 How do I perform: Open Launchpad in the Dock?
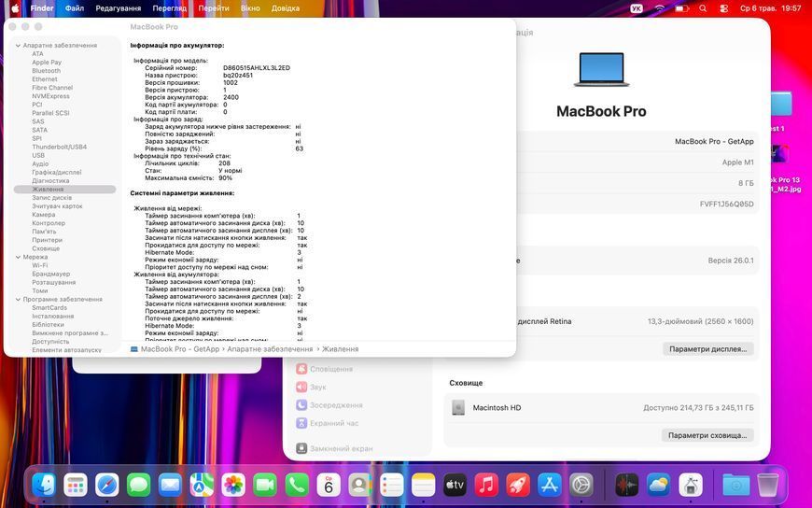[76, 486]
